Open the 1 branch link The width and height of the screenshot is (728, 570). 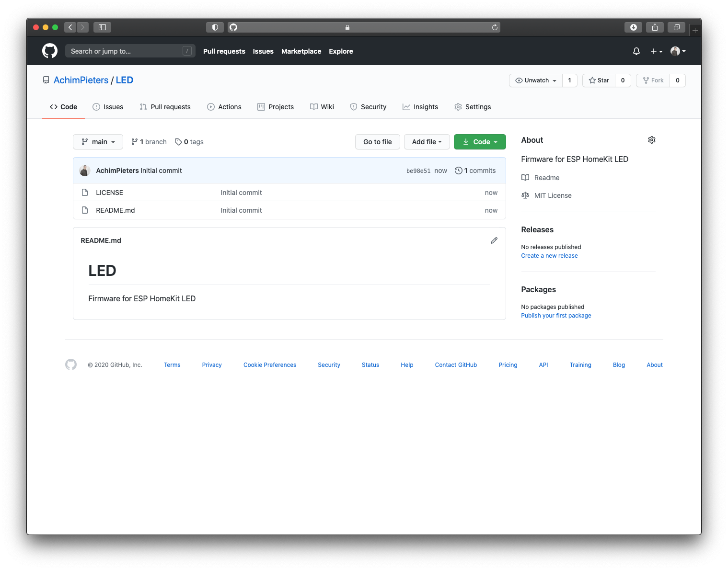(x=149, y=142)
